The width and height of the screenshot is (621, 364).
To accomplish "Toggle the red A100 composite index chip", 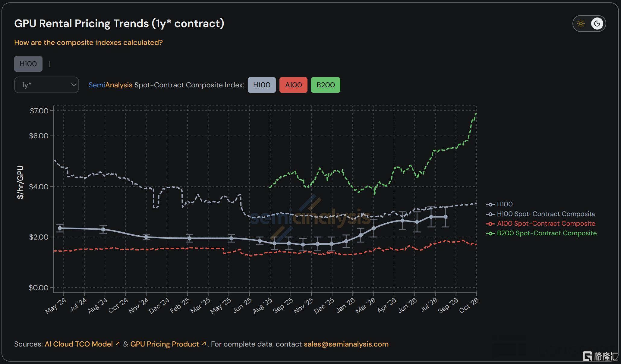I will coord(293,85).
